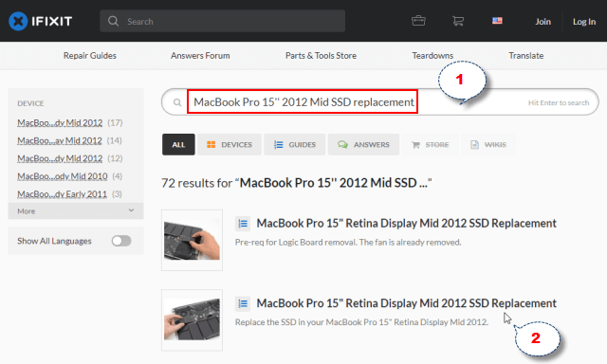Click guide icon of first SSD Replacement result
This screenshot has height=364, width=607.
coord(243,224)
